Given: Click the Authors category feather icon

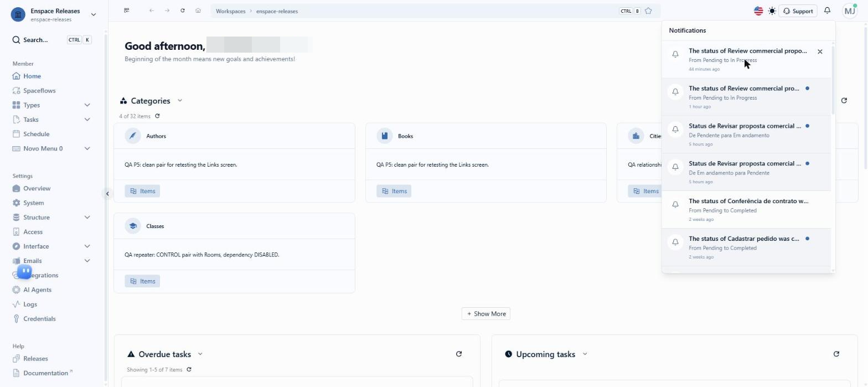Looking at the screenshot, I should tap(133, 136).
